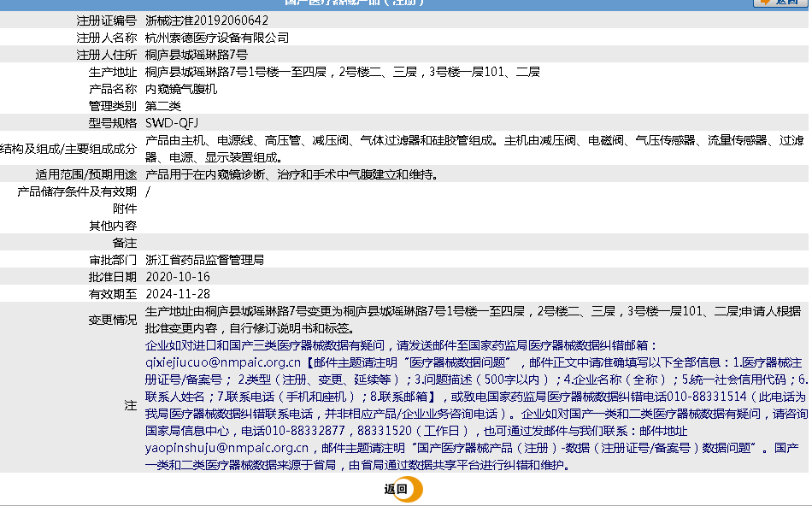
Task: Select product name 内窥镜气腹机
Action: tap(180, 89)
